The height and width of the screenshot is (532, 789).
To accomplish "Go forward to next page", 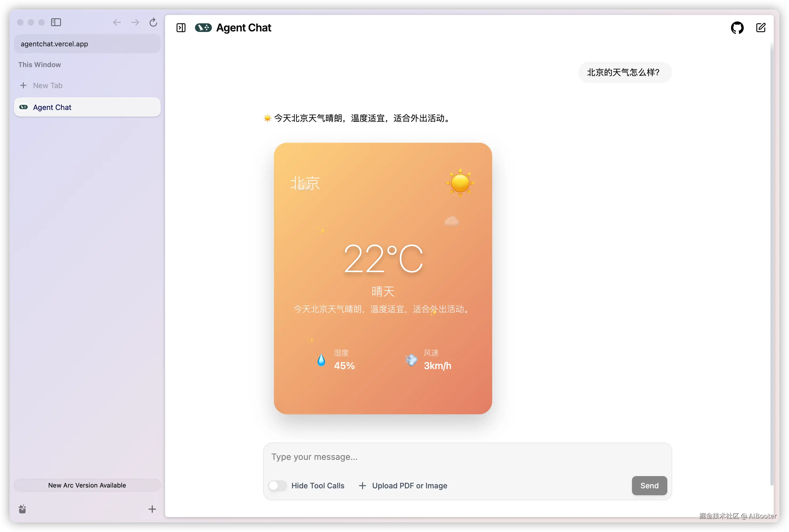I will (x=135, y=22).
